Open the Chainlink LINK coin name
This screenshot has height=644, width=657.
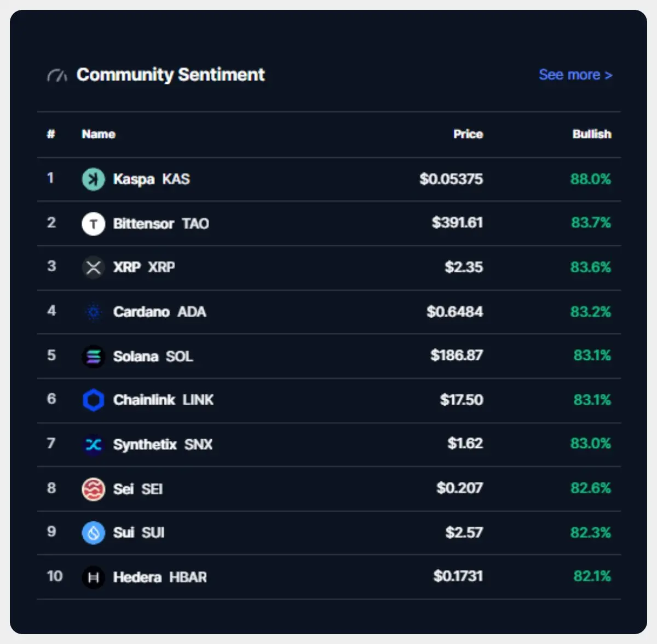(163, 400)
